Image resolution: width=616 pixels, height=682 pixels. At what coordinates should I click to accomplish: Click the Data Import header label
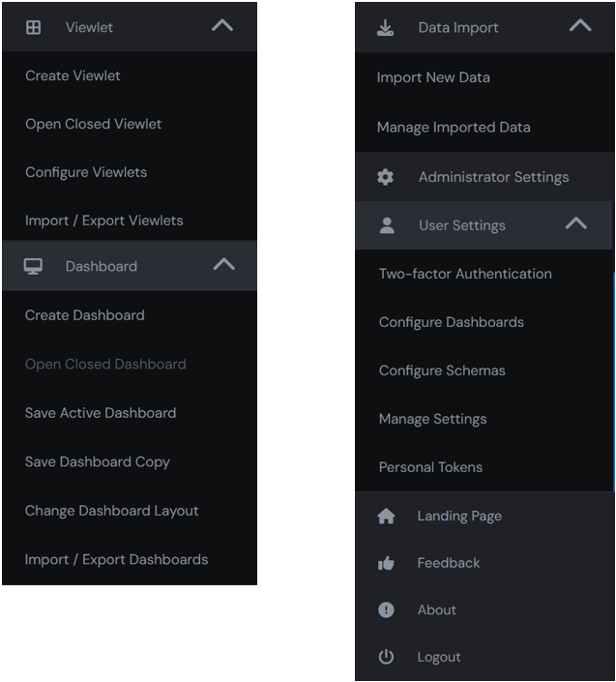pos(458,28)
